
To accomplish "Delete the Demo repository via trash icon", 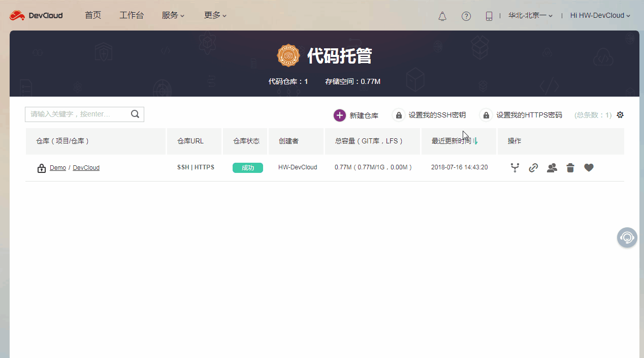I will click(x=570, y=167).
